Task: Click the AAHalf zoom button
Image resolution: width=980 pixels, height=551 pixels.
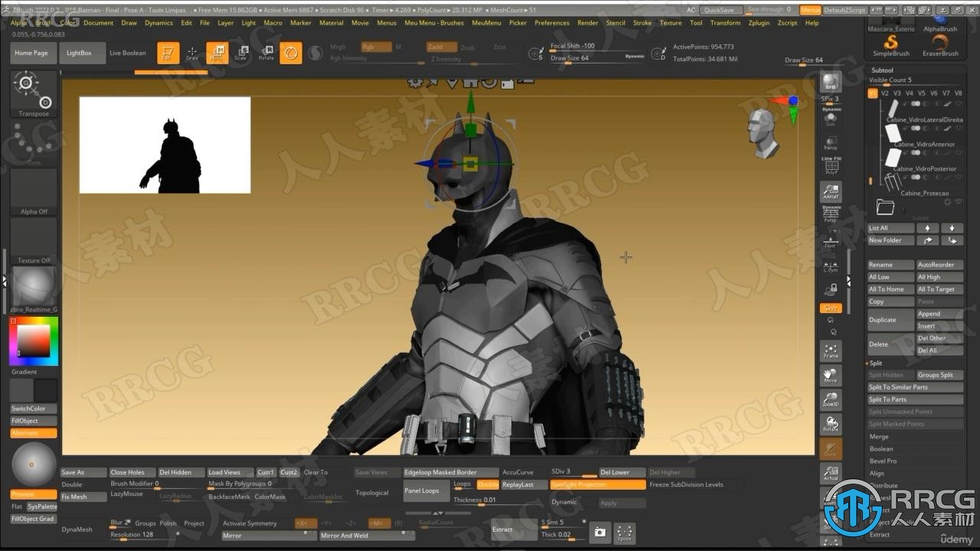Action: [831, 191]
